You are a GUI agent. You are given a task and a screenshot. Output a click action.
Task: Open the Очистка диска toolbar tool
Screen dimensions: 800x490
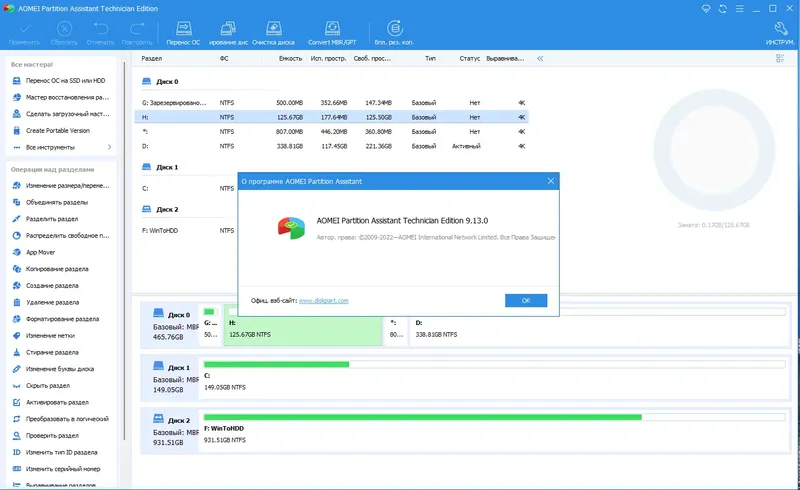click(x=273, y=33)
